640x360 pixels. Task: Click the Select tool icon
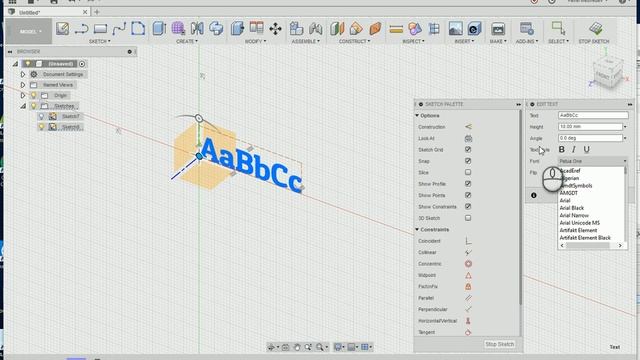pyautogui.click(x=558, y=28)
